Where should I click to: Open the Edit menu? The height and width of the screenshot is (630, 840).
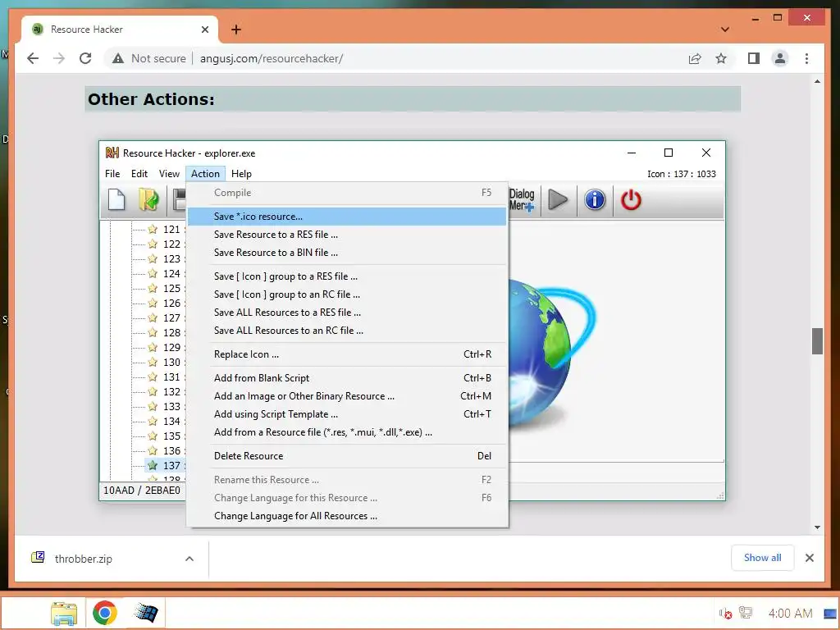[x=139, y=174]
